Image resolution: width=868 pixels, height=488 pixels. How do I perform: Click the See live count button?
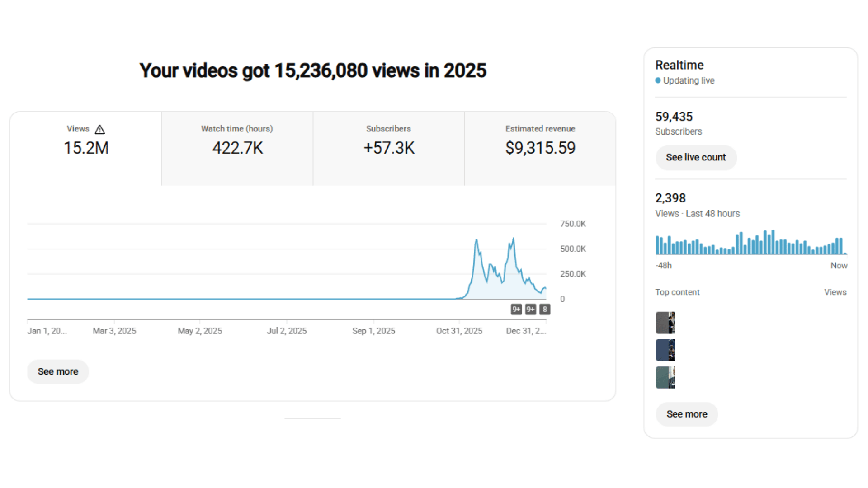[696, 157]
